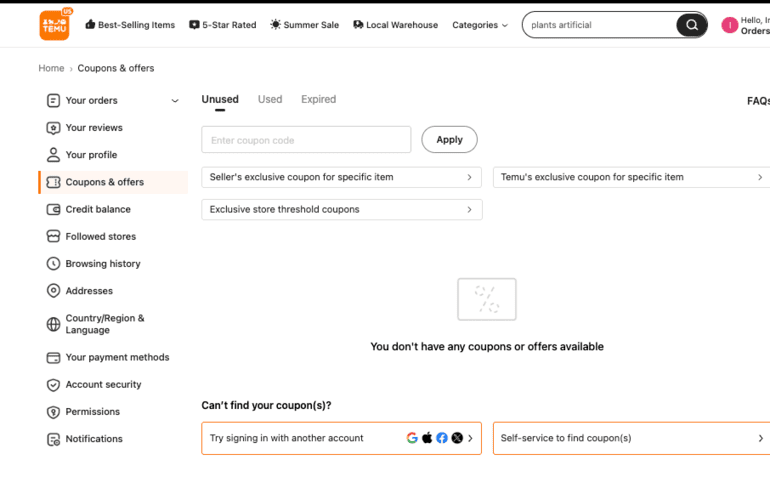This screenshot has width=770, height=477.
Task: Go to Notifications settings in the sidebar
Action: (x=94, y=439)
